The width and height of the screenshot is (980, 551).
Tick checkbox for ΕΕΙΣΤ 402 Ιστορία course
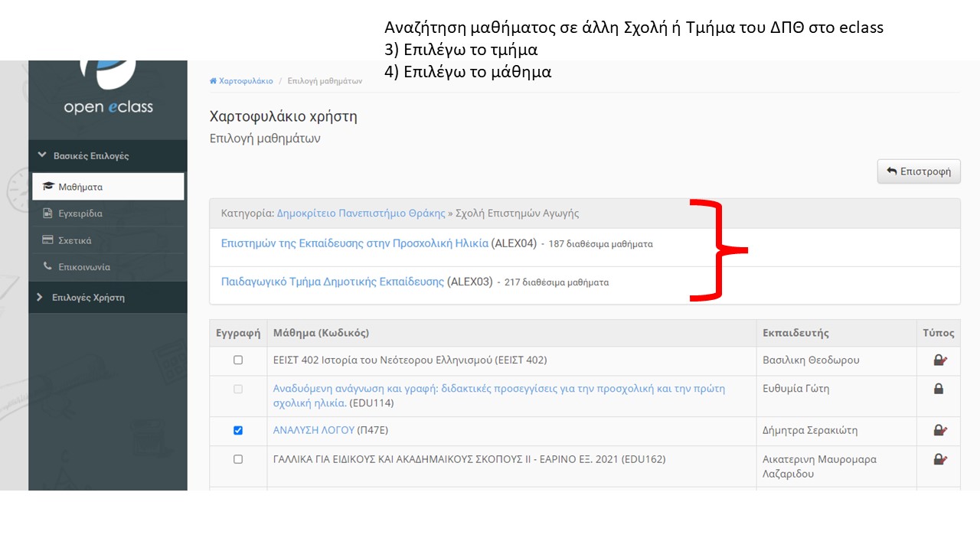point(238,360)
